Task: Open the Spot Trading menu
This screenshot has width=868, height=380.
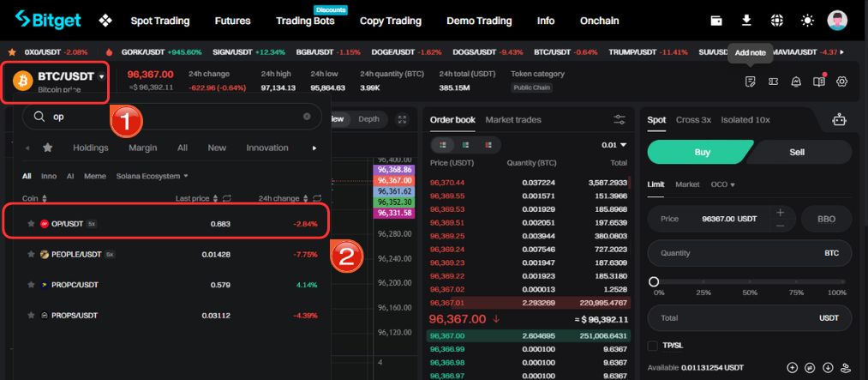Action: [160, 21]
